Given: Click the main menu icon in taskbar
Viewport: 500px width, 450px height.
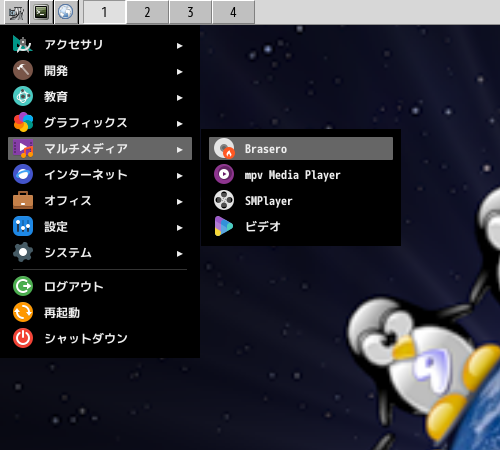Looking at the screenshot, I should pyautogui.click(x=16, y=12).
